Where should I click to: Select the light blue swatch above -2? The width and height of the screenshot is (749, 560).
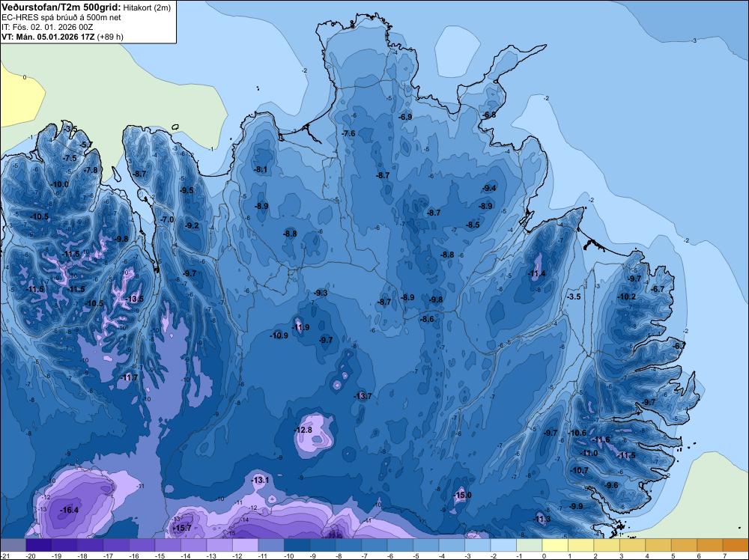pos(503,545)
